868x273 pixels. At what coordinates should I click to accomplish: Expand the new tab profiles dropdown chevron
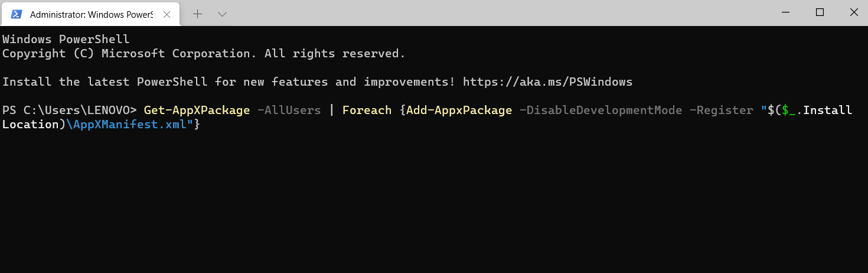[222, 14]
